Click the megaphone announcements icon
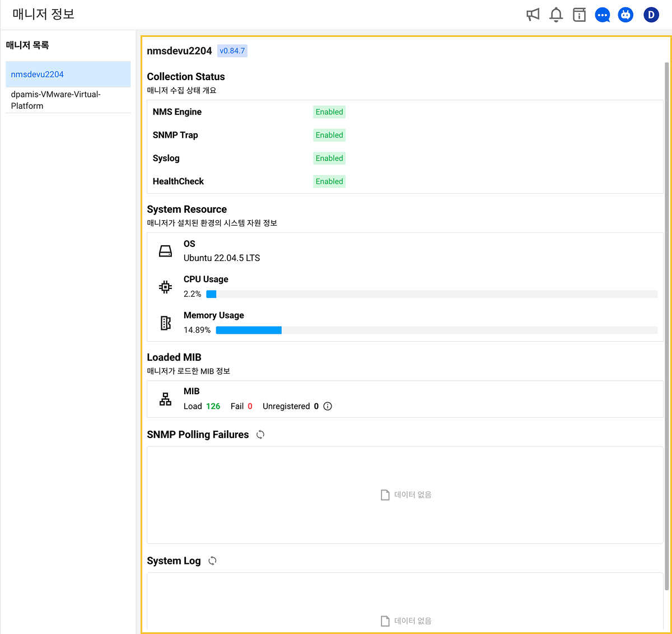 (533, 15)
